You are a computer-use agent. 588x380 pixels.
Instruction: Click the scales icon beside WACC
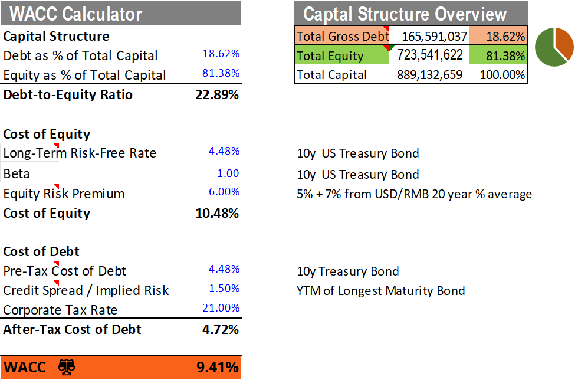pyautogui.click(x=66, y=367)
